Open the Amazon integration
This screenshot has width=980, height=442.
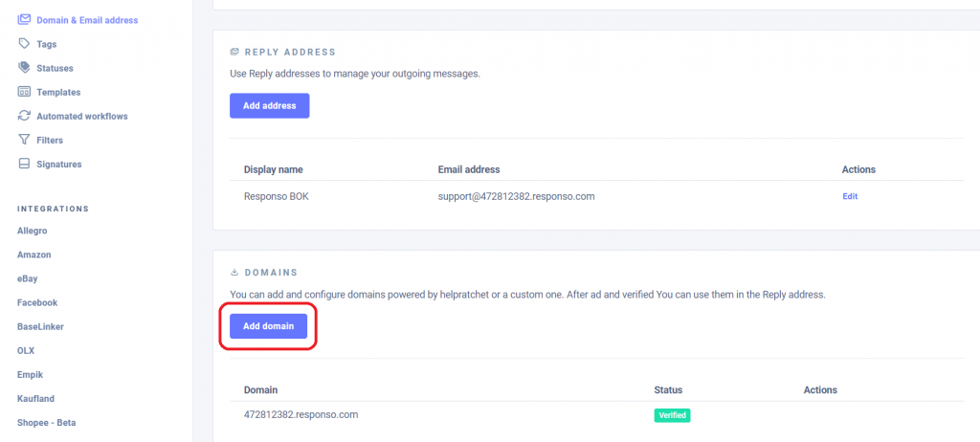click(34, 254)
